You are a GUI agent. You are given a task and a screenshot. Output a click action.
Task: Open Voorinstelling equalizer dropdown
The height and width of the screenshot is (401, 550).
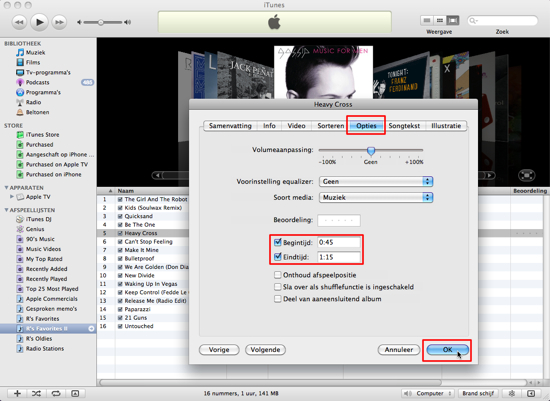(x=376, y=181)
